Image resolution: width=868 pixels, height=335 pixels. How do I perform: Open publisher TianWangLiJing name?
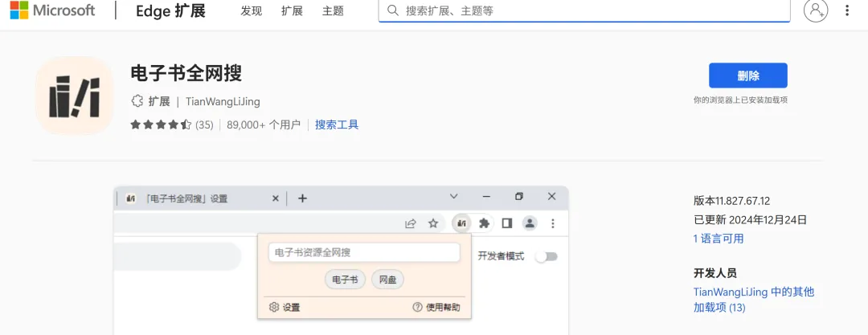(223, 102)
